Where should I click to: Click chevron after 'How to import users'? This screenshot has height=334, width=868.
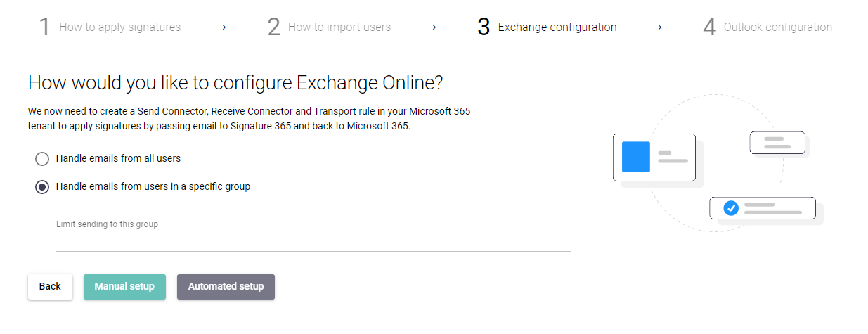pyautogui.click(x=434, y=27)
